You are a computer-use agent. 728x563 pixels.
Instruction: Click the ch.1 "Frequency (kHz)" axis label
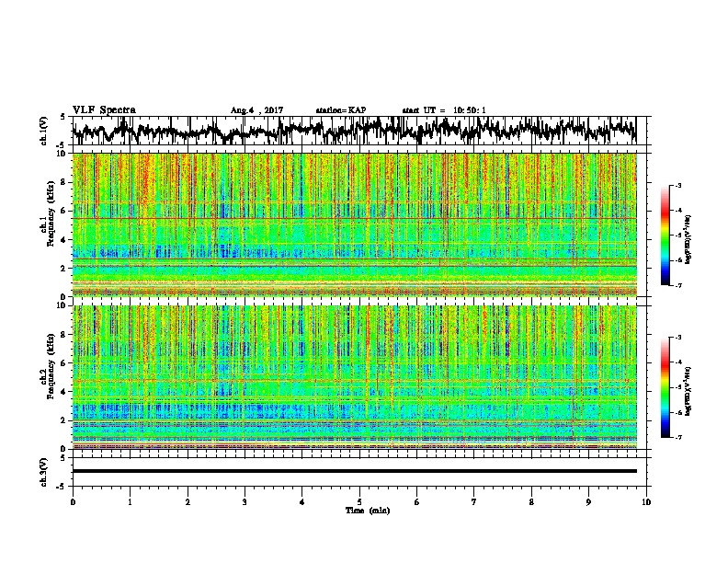(x=51, y=213)
